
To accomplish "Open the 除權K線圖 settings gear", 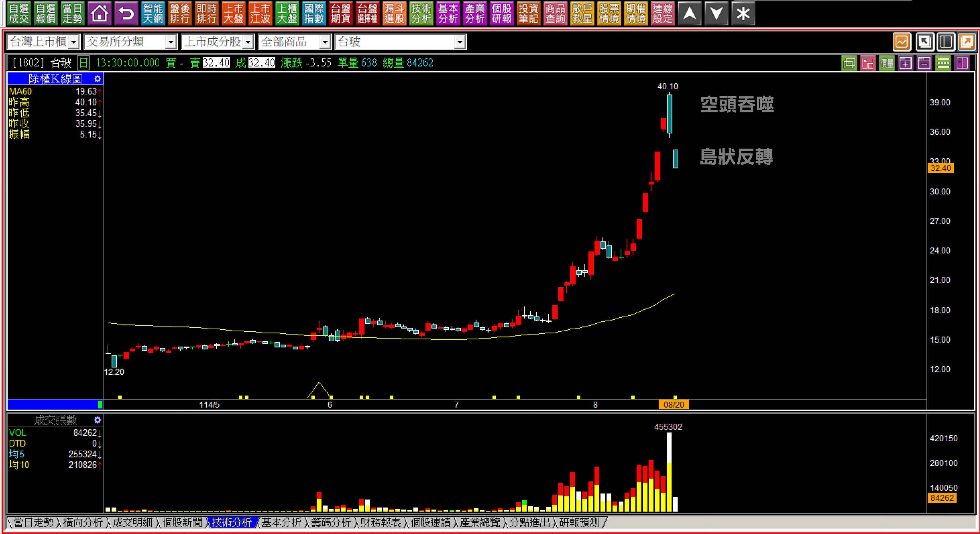I will [x=97, y=79].
